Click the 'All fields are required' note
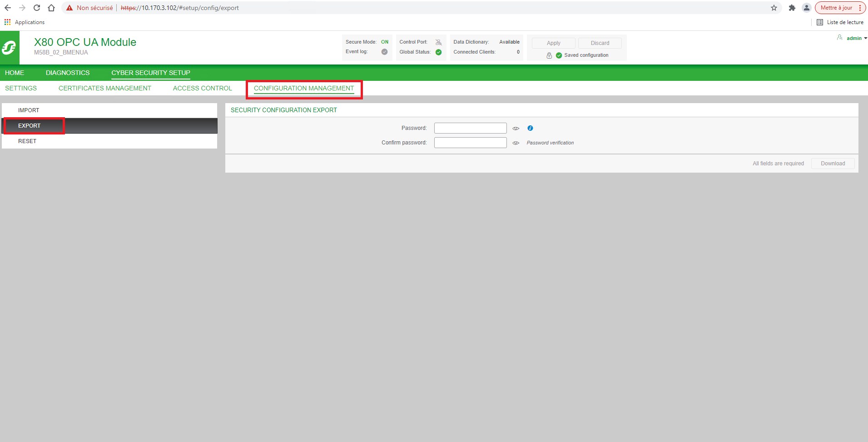868x442 pixels. tap(779, 164)
